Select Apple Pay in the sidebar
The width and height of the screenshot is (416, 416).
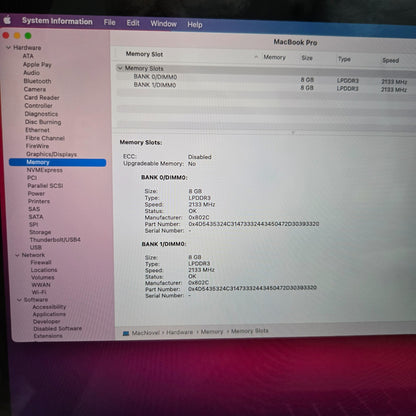point(37,64)
